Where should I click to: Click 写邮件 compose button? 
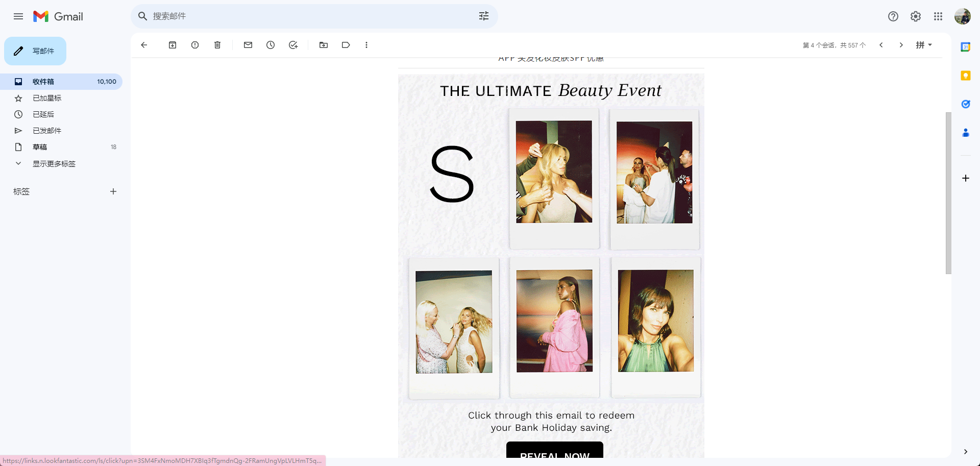35,51
